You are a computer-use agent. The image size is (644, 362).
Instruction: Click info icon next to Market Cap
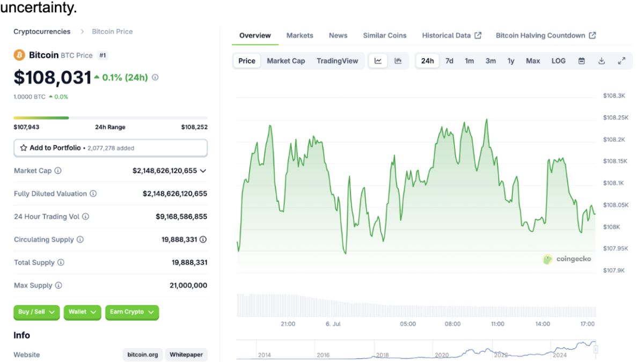coord(58,171)
